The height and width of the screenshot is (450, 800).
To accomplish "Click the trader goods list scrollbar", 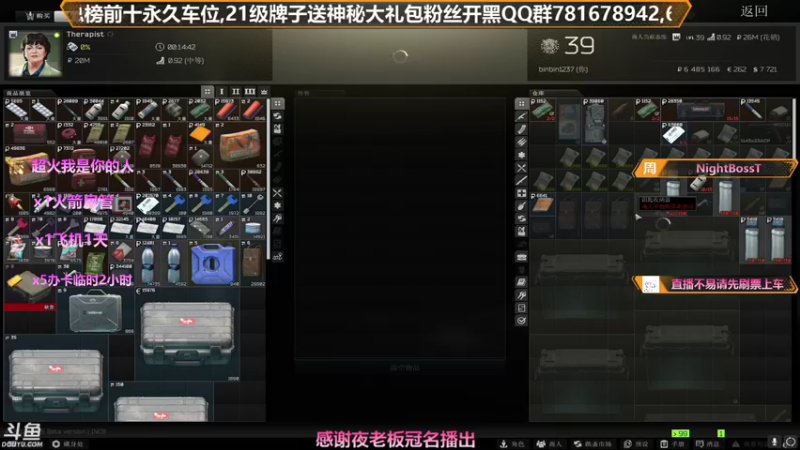I will point(268,179).
